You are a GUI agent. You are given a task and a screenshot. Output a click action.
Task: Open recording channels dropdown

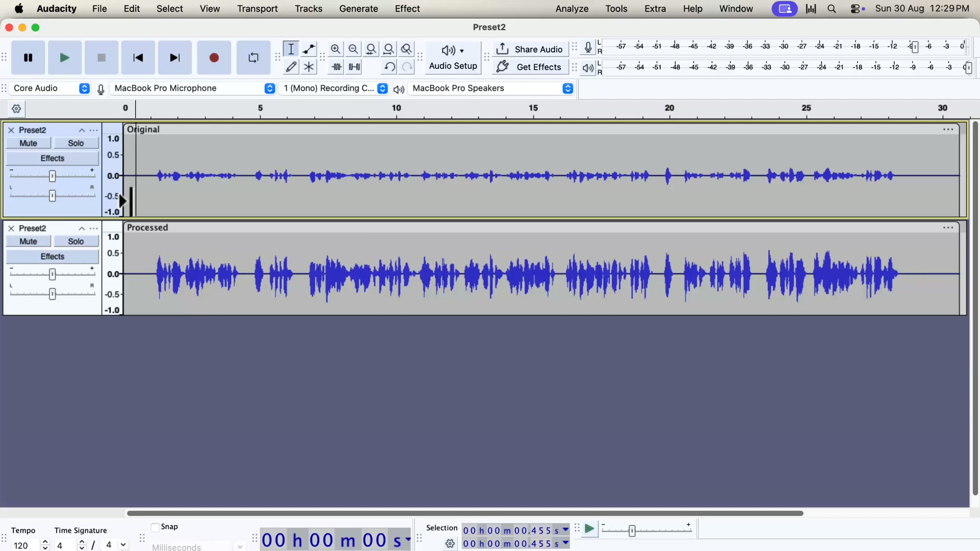(x=334, y=88)
